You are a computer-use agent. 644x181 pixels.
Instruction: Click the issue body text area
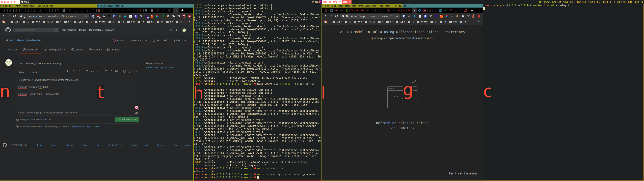[x=78, y=93]
